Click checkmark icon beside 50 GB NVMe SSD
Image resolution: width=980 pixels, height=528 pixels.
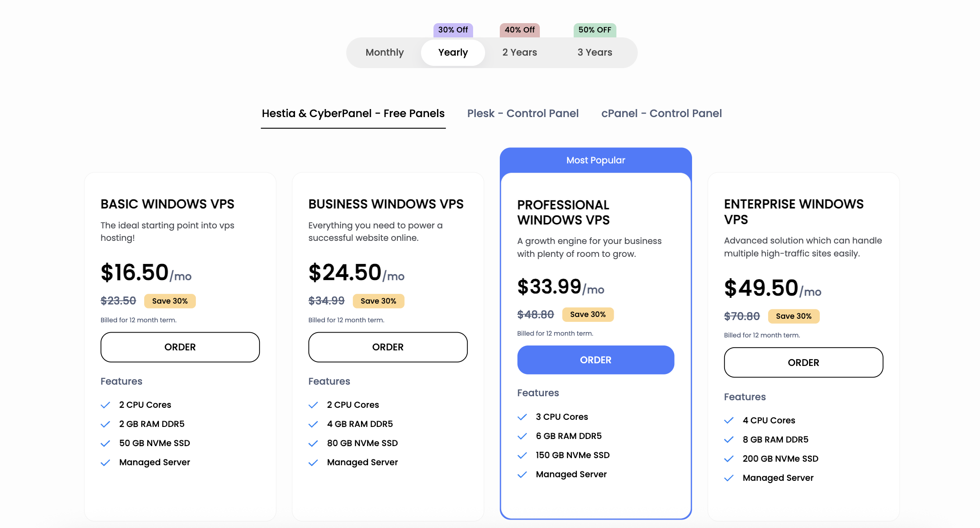coord(105,443)
